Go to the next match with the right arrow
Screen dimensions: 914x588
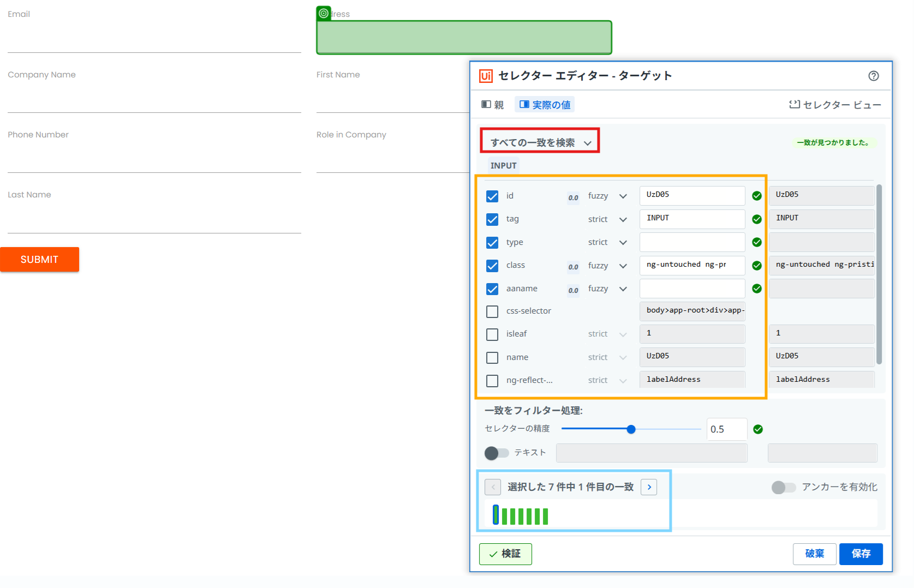(x=649, y=487)
